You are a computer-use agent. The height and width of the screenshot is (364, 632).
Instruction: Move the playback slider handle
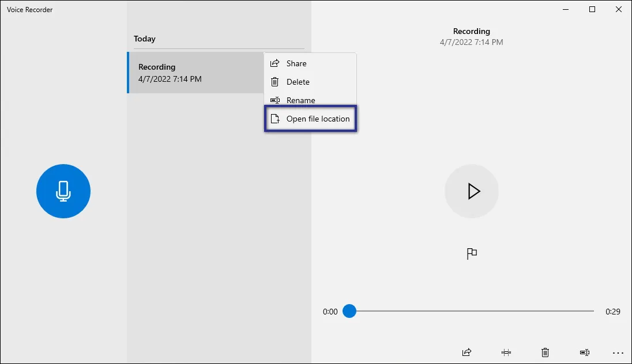tap(349, 311)
